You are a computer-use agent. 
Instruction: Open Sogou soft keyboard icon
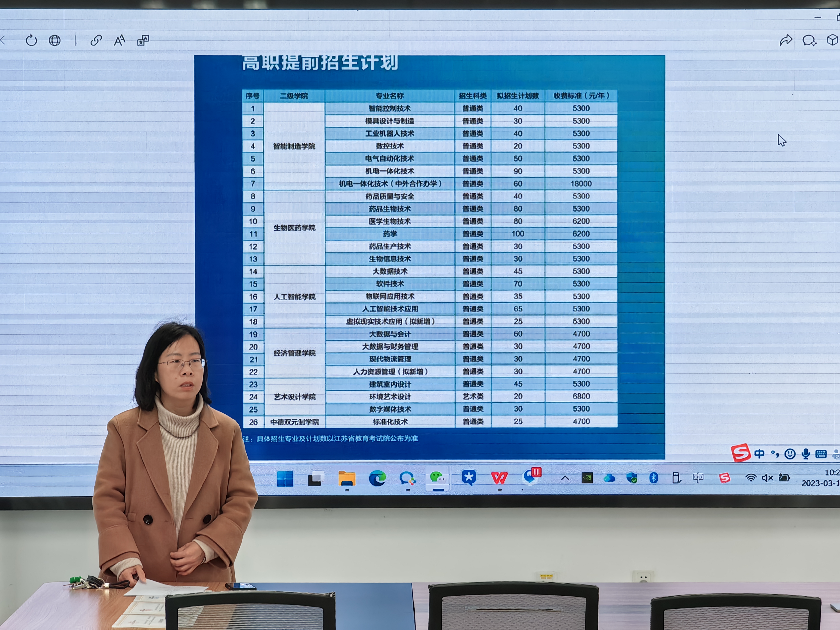[821, 454]
